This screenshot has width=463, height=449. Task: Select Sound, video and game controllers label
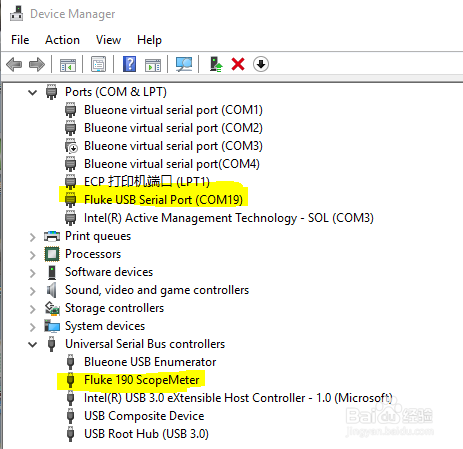[157, 290]
